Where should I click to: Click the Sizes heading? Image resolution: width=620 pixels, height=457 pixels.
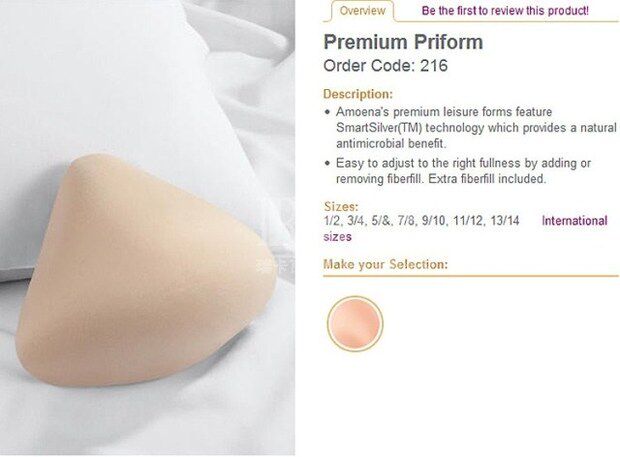tap(340, 206)
